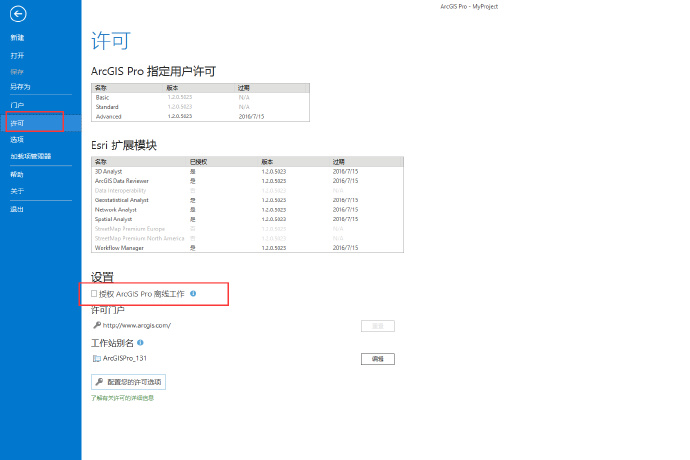This screenshot has width=690, height=460.
Task: Click 版本 header in user license table
Action: 172,88
